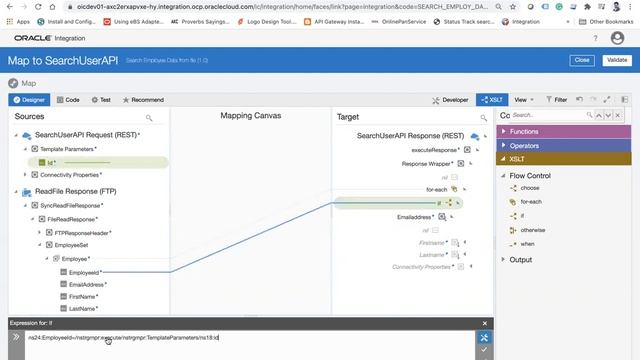Clear the component search box
The height and width of the screenshot is (360, 640).
pyautogui.click(x=618, y=116)
